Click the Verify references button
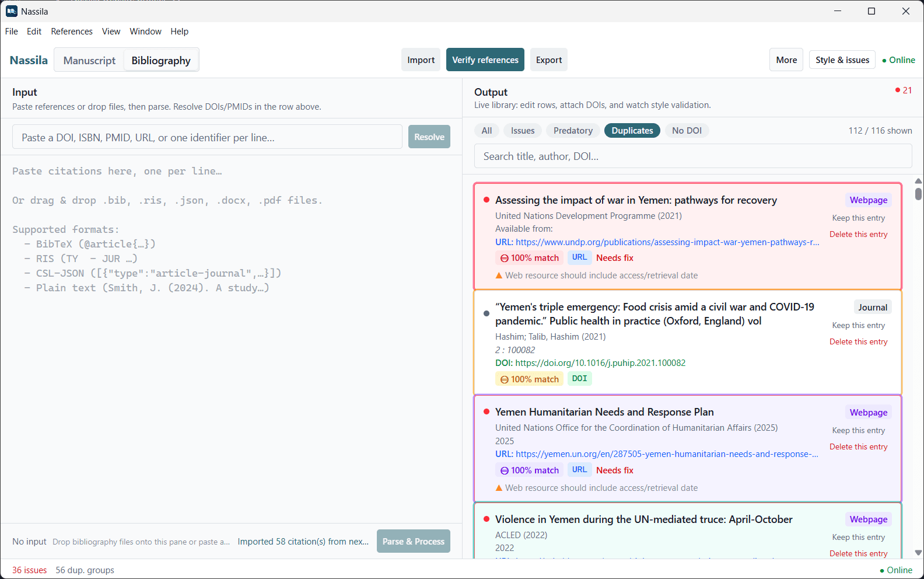Image resolution: width=924 pixels, height=579 pixels. coord(485,60)
